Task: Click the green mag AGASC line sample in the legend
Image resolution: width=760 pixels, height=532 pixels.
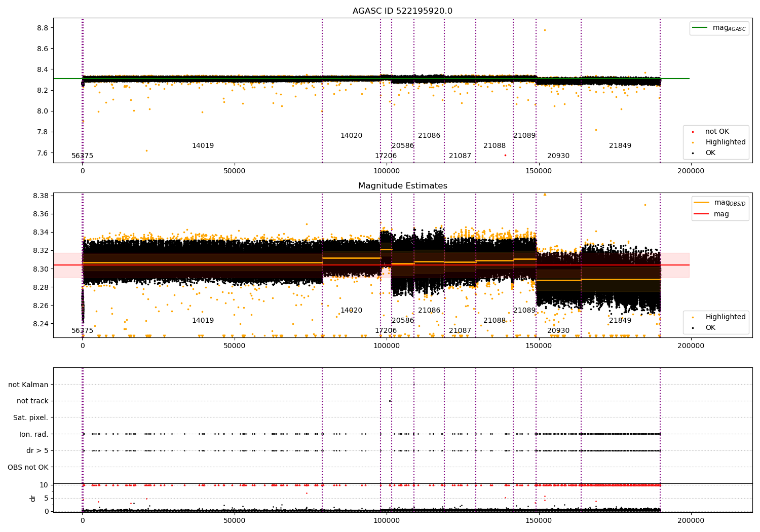Action: click(x=700, y=28)
